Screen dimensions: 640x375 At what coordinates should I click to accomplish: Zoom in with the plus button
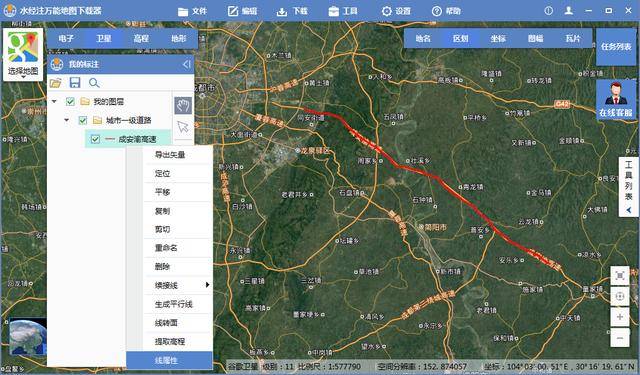click(x=620, y=317)
